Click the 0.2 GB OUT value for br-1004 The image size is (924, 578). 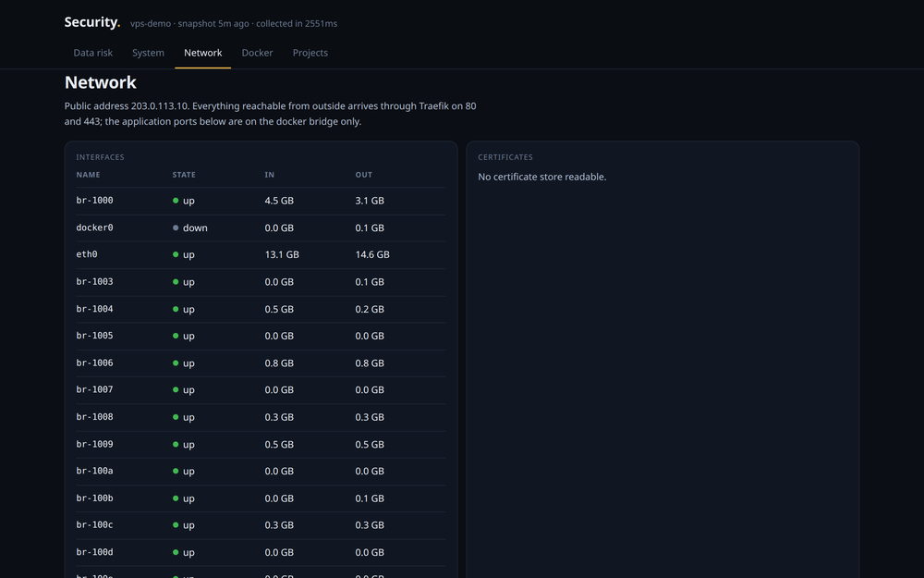pyautogui.click(x=370, y=309)
